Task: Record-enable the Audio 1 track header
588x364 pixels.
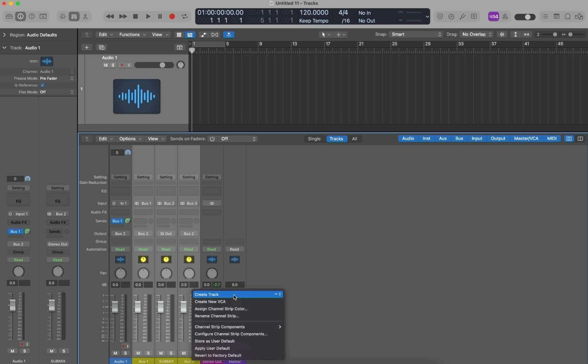Action: 122,65
